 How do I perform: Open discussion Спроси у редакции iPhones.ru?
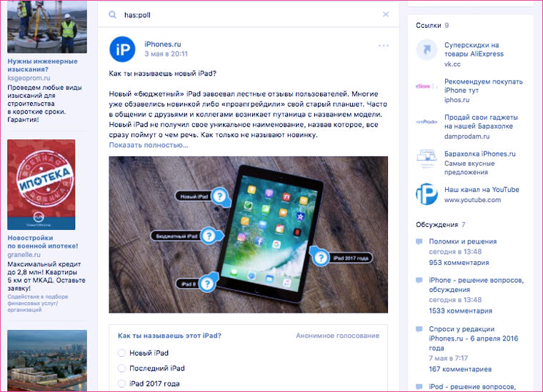pyautogui.click(x=474, y=338)
